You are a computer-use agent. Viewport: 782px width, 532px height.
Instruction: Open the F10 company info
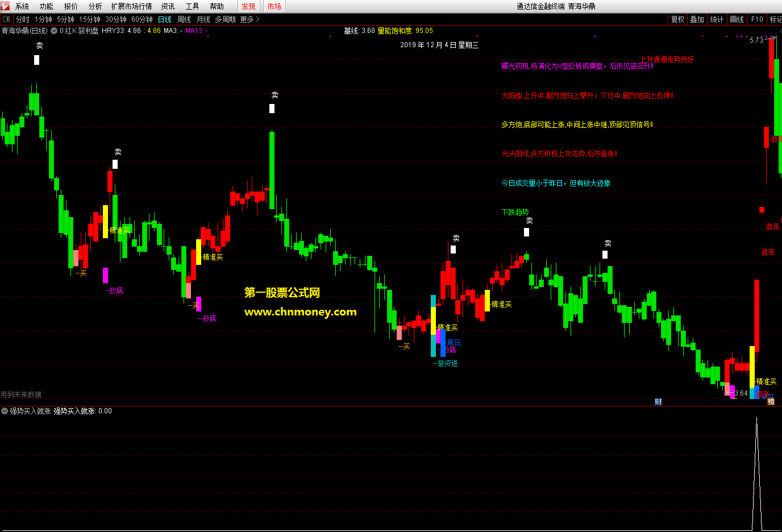(757, 19)
